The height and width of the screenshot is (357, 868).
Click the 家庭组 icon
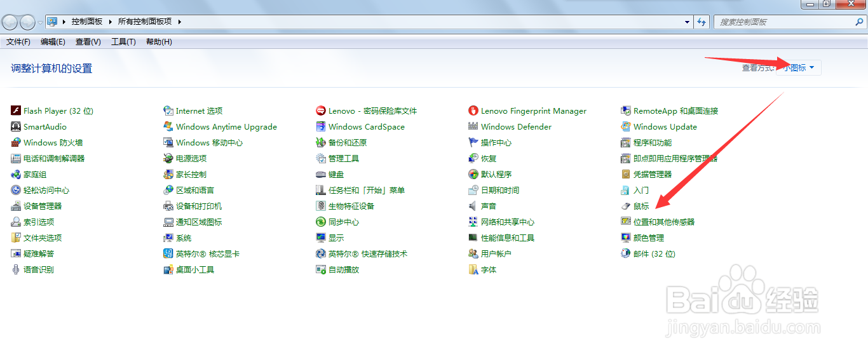17,174
